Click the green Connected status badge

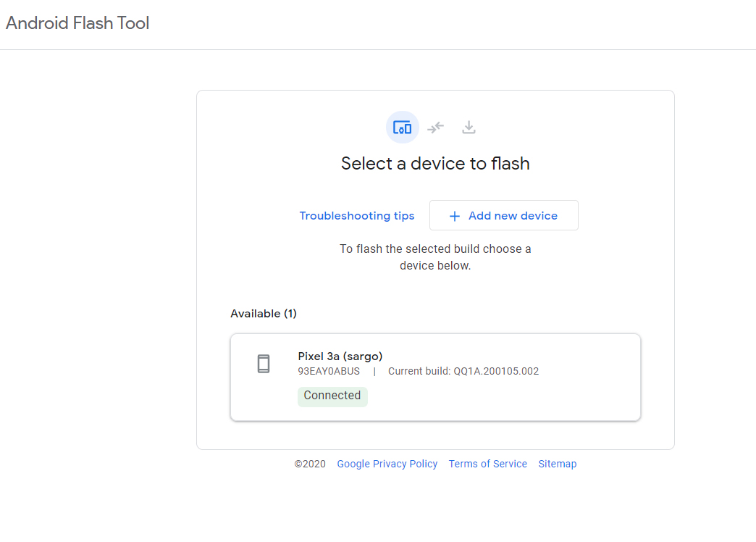point(332,396)
